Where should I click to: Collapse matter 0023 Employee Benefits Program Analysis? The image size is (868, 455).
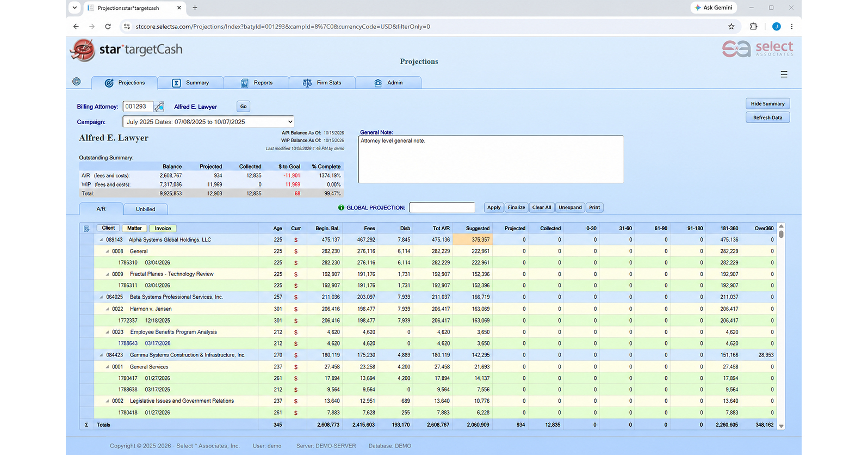pyautogui.click(x=107, y=332)
